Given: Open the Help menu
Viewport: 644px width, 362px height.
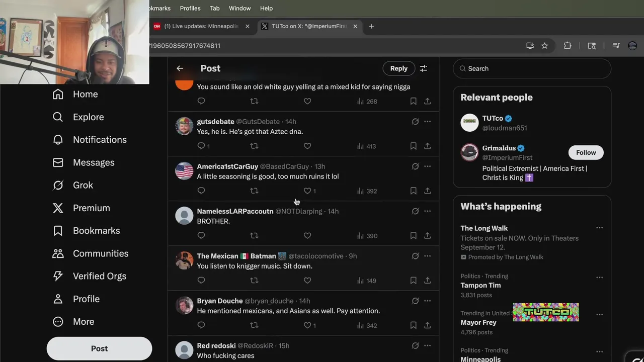Looking at the screenshot, I should tap(267, 8).
